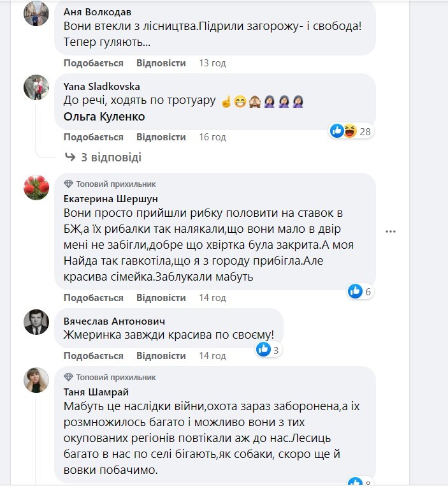Screen dimensions: 448x486
Task: Open three-dot options for Екатерина's comment
Action: (392, 232)
